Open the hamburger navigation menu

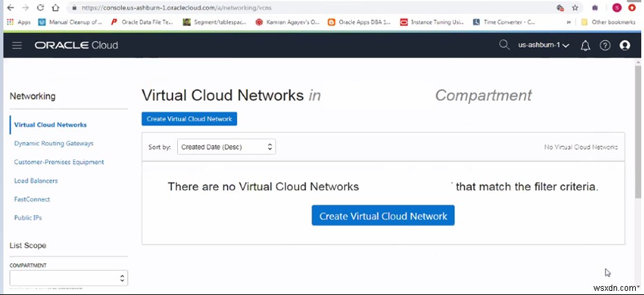click(17, 45)
